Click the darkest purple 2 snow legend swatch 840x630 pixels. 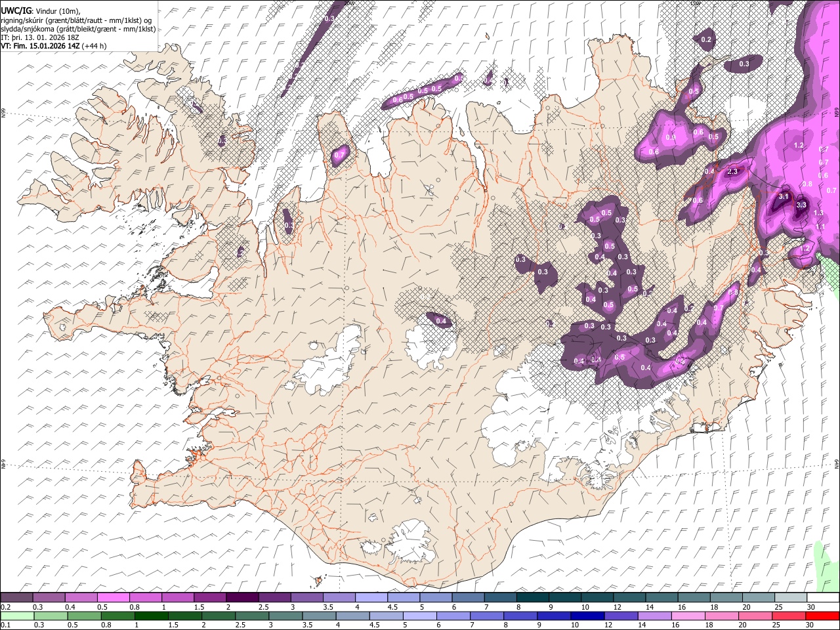coord(242,598)
